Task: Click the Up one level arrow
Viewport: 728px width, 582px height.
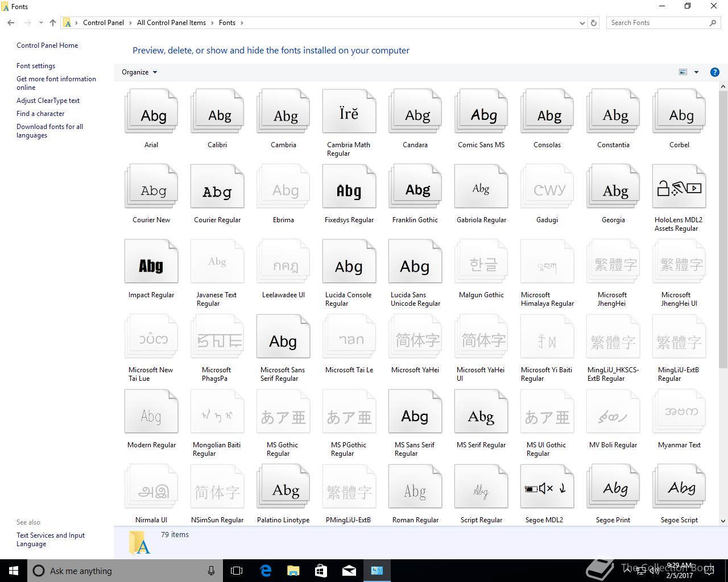Action: click(53, 23)
